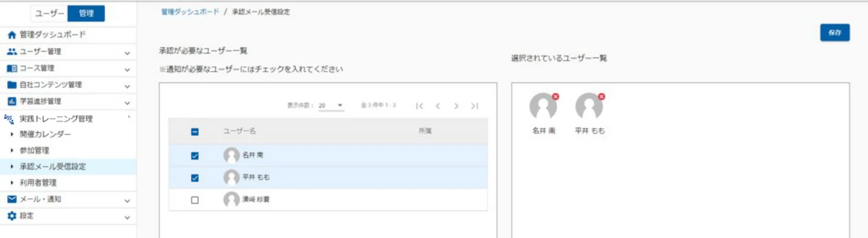Expand ユーザー管理 chevron
The height and width of the screenshot is (238, 868).
[127, 53]
